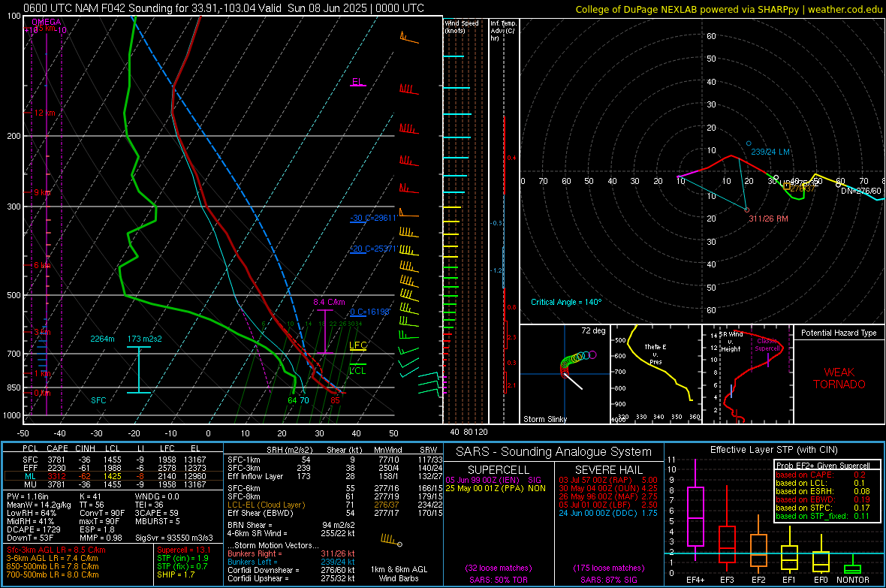
Task: Click the PW = 1.16in value
Action: [29, 496]
